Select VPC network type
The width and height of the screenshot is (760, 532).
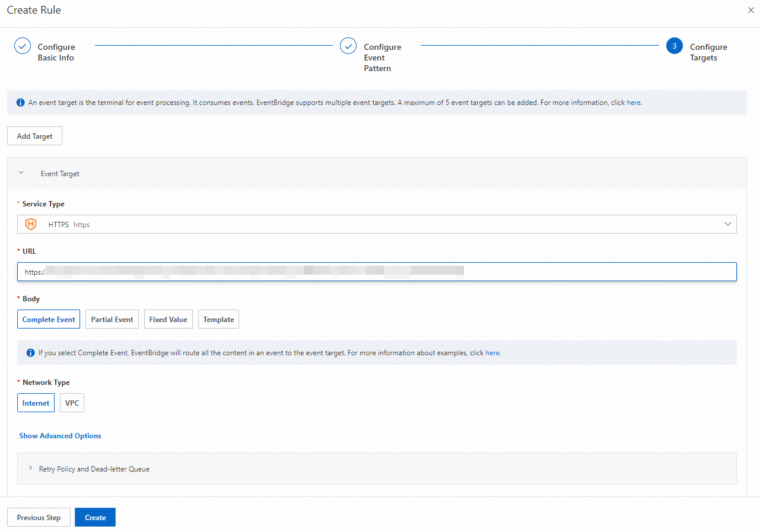[72, 403]
